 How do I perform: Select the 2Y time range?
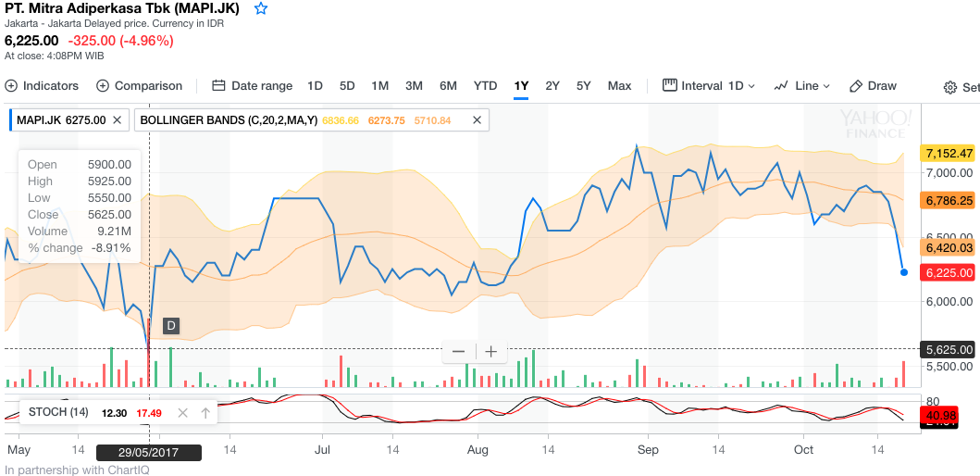[552, 86]
